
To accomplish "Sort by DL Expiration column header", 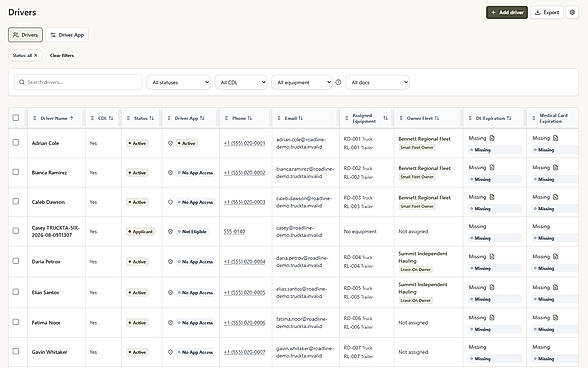I will [493, 118].
